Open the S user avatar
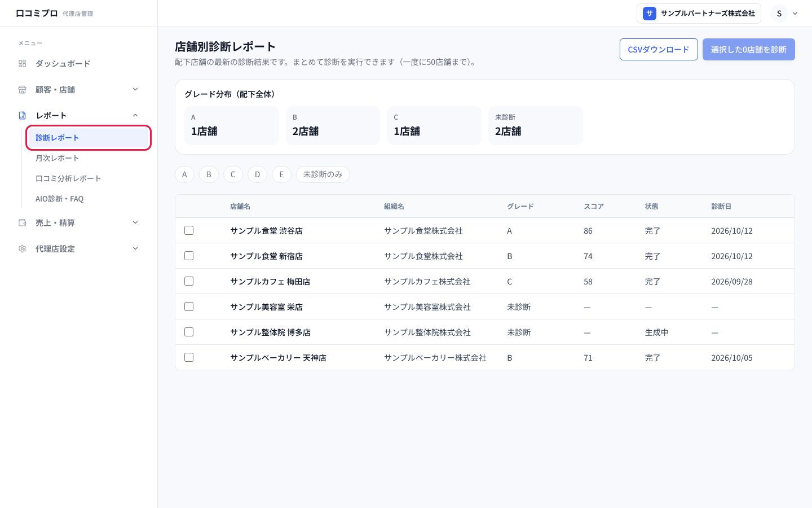The image size is (812, 508). pos(779,14)
